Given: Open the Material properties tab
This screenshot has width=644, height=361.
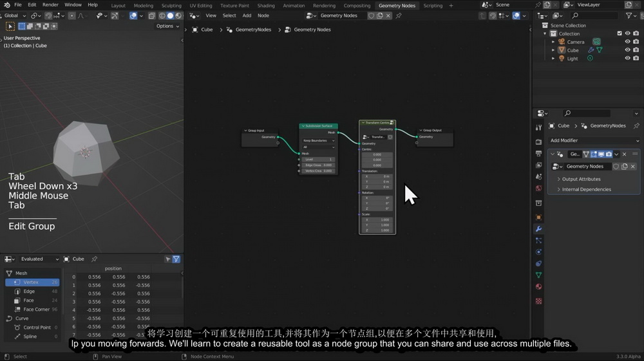Looking at the screenshot, I should pos(538,286).
